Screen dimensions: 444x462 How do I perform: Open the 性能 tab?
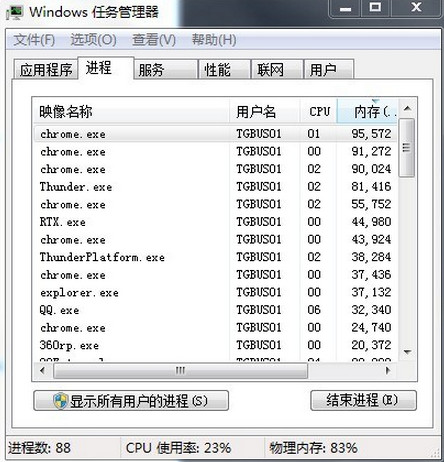pos(224,70)
